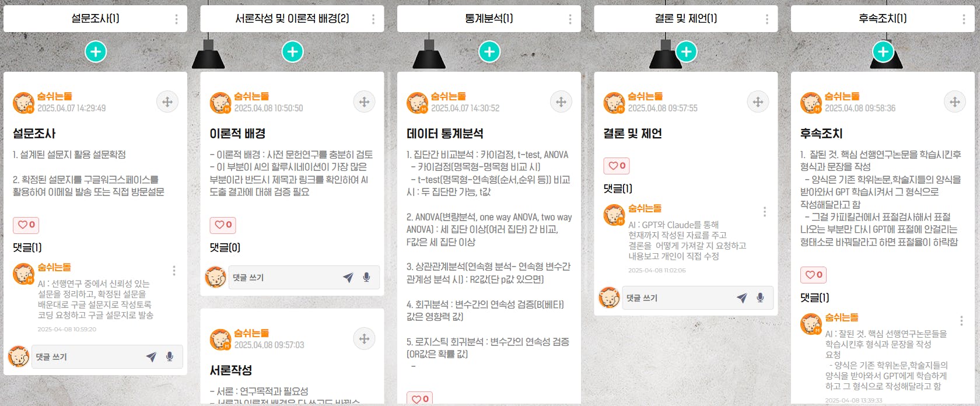
Task: Open comment options on 후속조치 card comment
Action: pyautogui.click(x=961, y=321)
